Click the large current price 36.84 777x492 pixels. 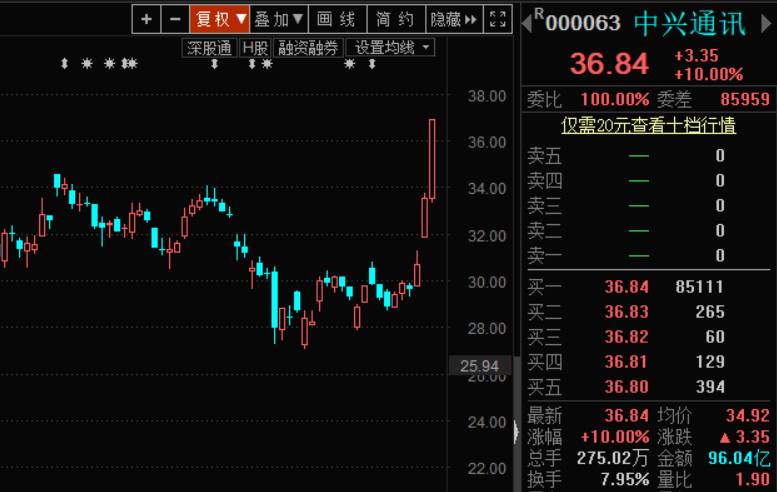coord(610,64)
